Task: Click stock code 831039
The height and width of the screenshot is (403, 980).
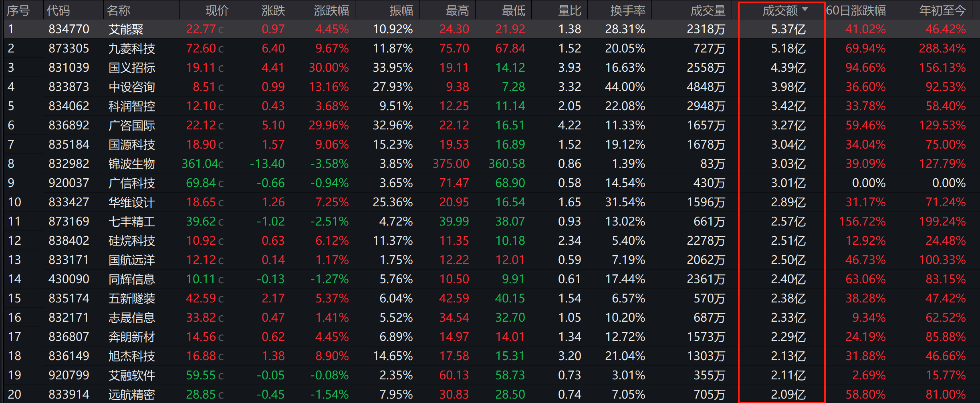Action: [69, 68]
